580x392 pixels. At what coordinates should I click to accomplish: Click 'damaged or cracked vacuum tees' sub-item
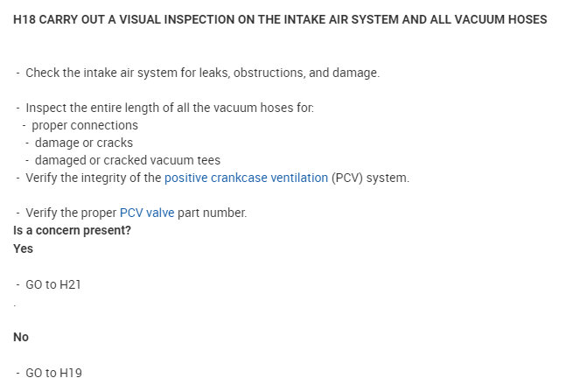127,160
